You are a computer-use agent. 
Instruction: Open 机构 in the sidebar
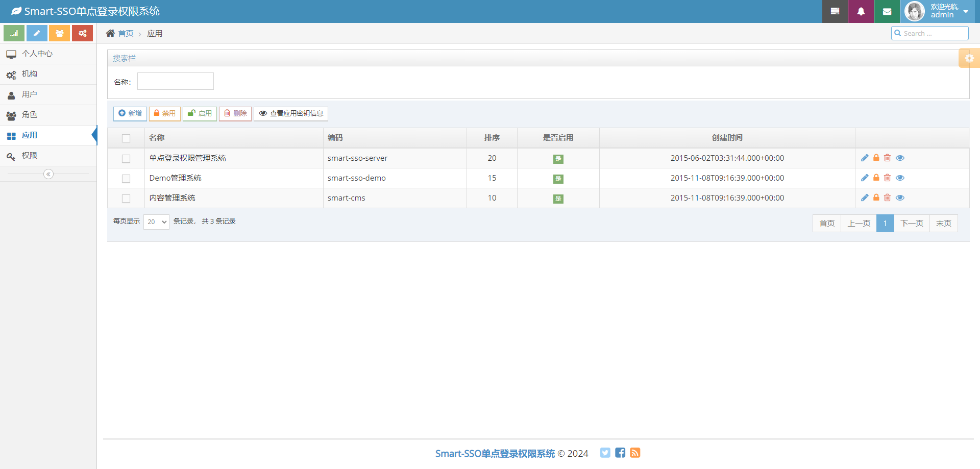coord(48,74)
